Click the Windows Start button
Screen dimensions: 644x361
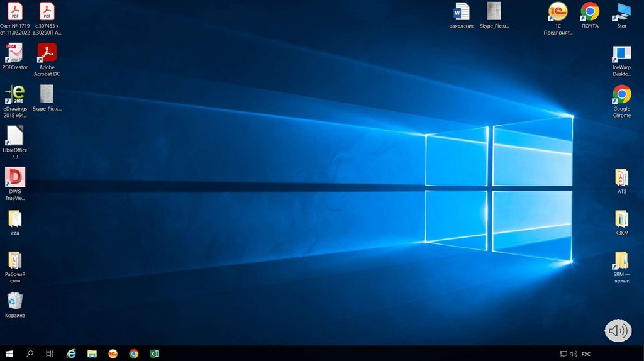coord(9,353)
